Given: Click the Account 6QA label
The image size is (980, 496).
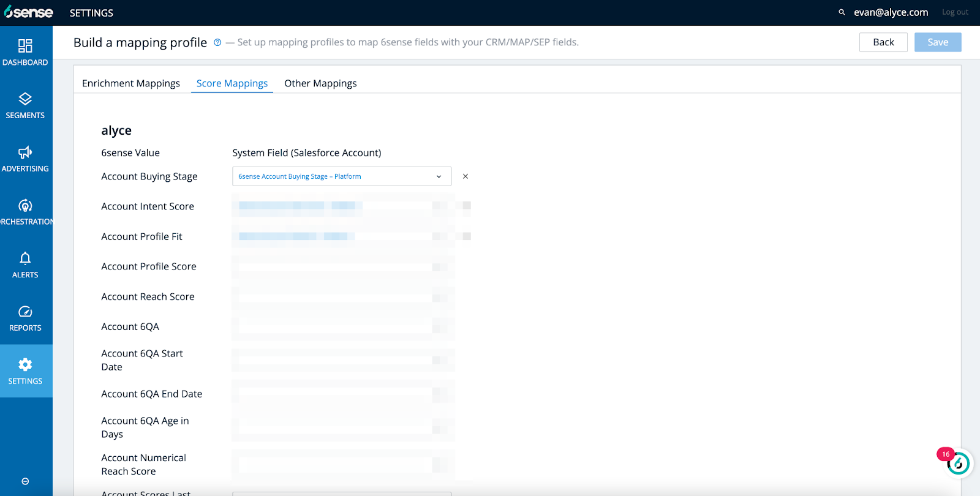Looking at the screenshot, I should 130,326.
